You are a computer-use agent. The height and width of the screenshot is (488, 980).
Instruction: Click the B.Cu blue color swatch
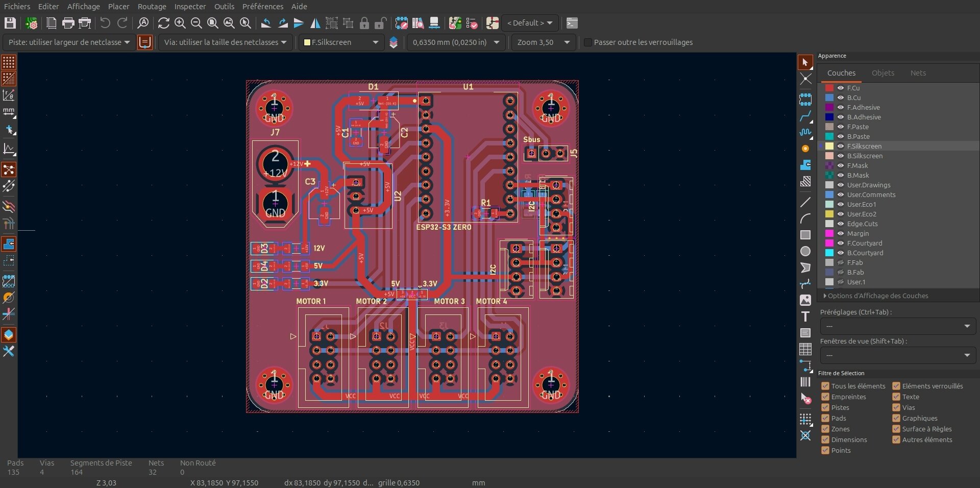(x=829, y=97)
